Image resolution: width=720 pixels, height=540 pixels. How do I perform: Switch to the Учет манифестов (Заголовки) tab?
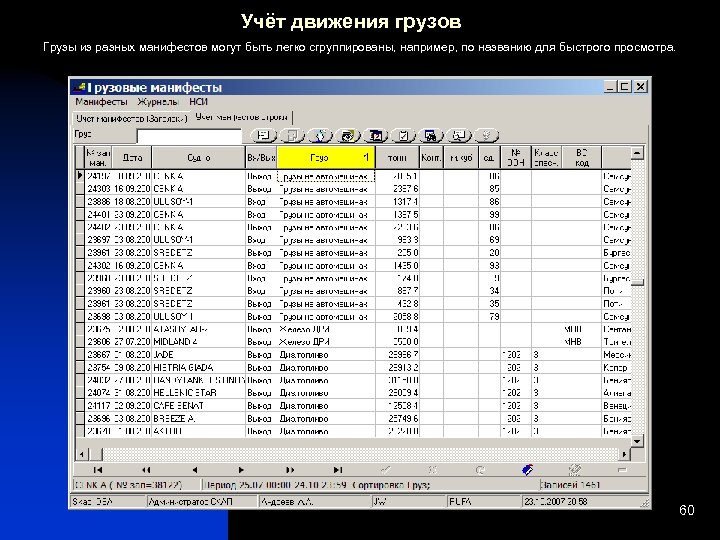(132, 118)
